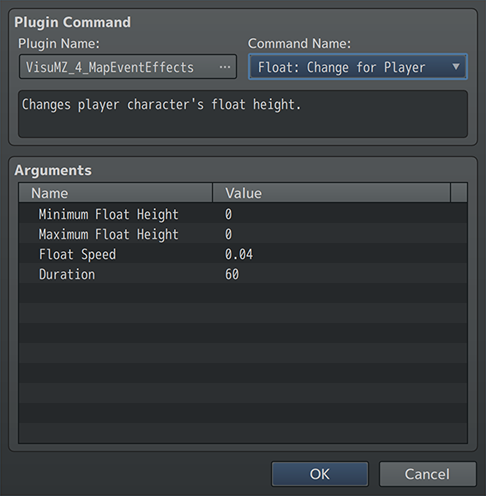Image resolution: width=486 pixels, height=496 pixels.
Task: Click the empty header cell right of Value
Action: point(459,193)
